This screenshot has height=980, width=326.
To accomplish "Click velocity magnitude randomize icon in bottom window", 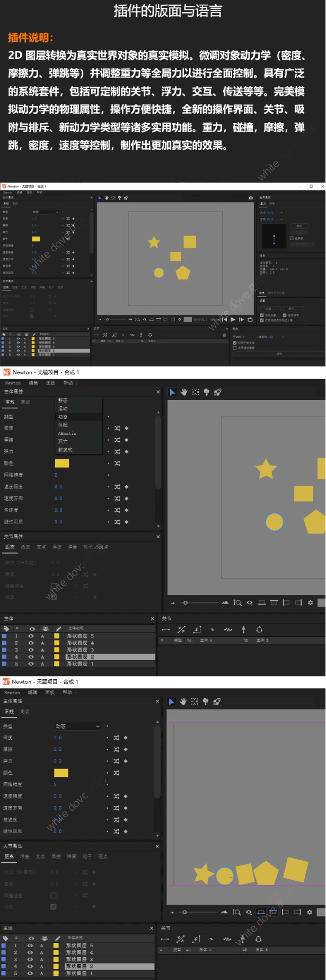I will [x=116, y=796].
